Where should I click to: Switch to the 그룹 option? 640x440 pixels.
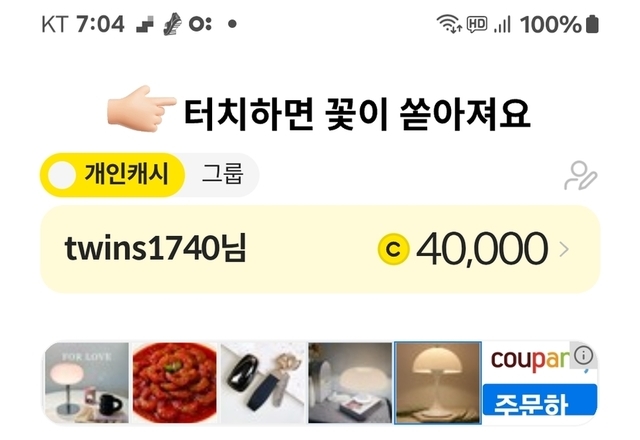click(223, 174)
